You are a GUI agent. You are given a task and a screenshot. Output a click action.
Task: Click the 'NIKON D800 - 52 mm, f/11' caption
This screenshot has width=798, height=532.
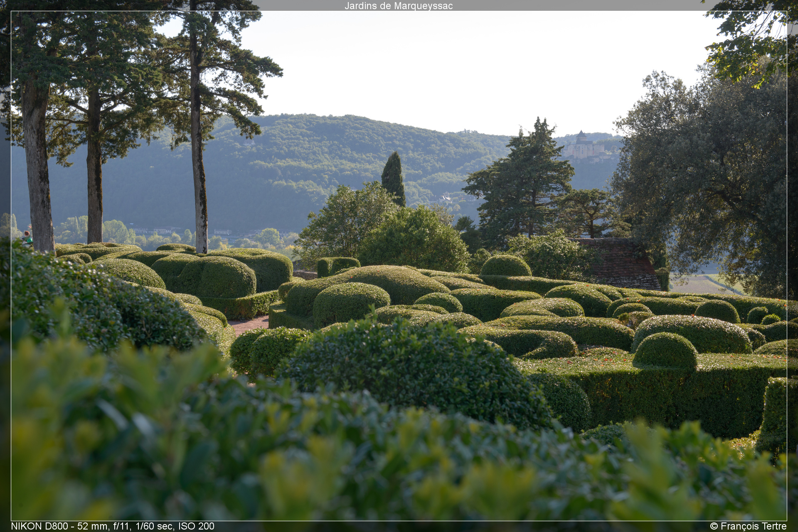113,526
